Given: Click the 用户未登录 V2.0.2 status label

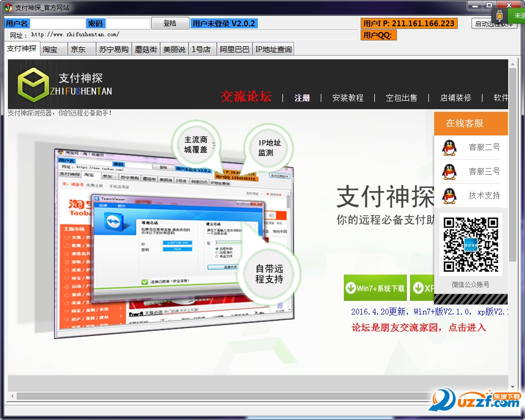Looking at the screenshot, I should coord(224,24).
